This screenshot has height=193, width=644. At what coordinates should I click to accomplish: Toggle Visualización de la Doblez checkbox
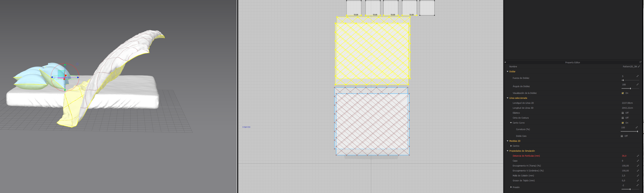(622, 93)
